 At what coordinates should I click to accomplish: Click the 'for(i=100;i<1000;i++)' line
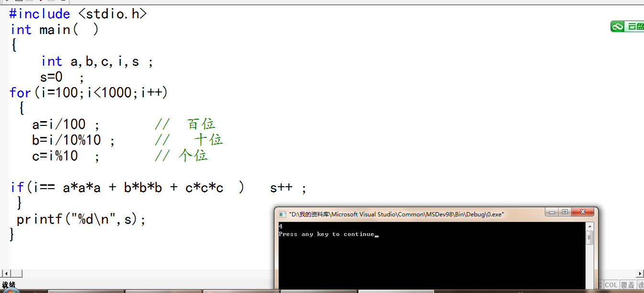click(89, 92)
